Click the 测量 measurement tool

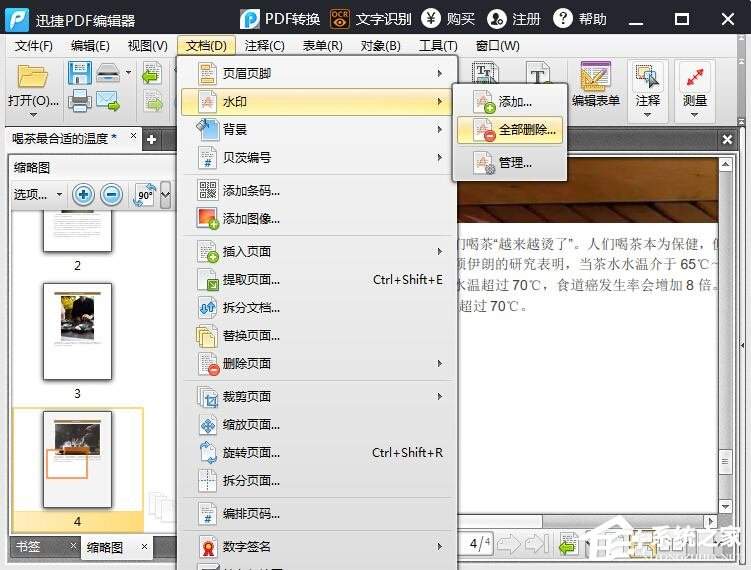[x=694, y=84]
